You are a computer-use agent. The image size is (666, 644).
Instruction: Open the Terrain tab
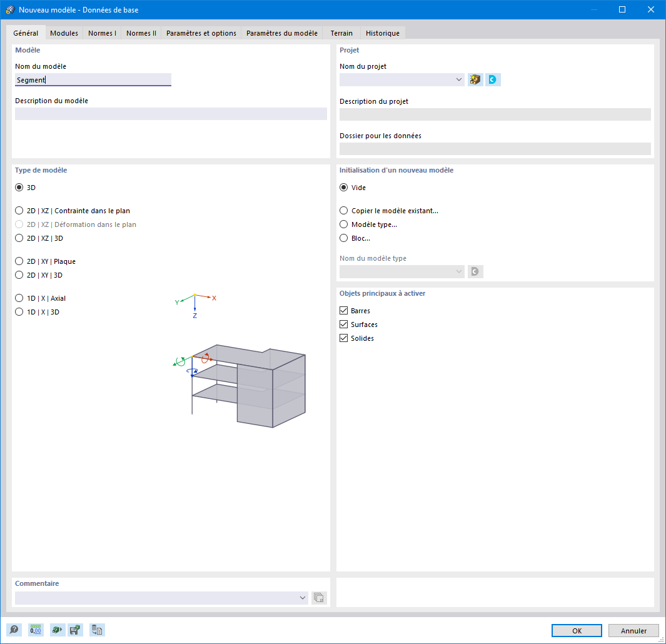pyautogui.click(x=341, y=33)
